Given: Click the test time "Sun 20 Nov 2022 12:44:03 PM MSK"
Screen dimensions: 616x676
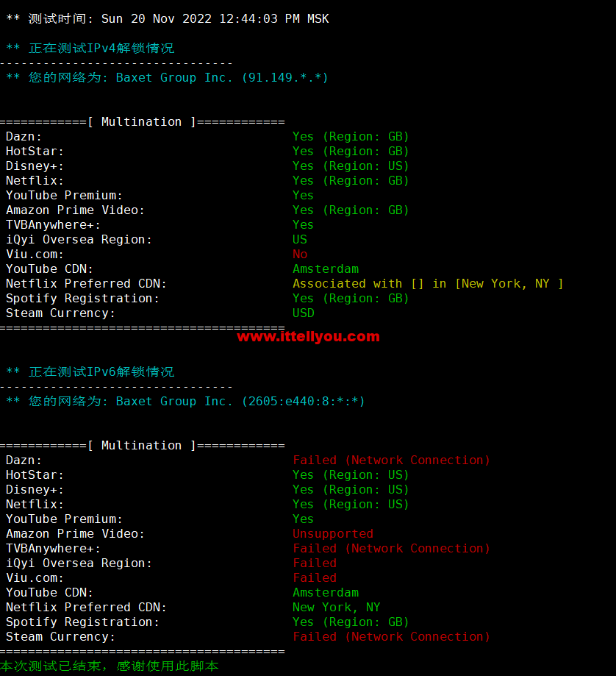Looking at the screenshot, I should pyautogui.click(x=215, y=19).
